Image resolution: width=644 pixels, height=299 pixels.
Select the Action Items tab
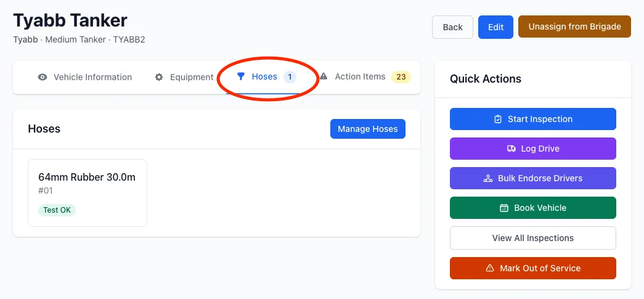click(x=365, y=77)
